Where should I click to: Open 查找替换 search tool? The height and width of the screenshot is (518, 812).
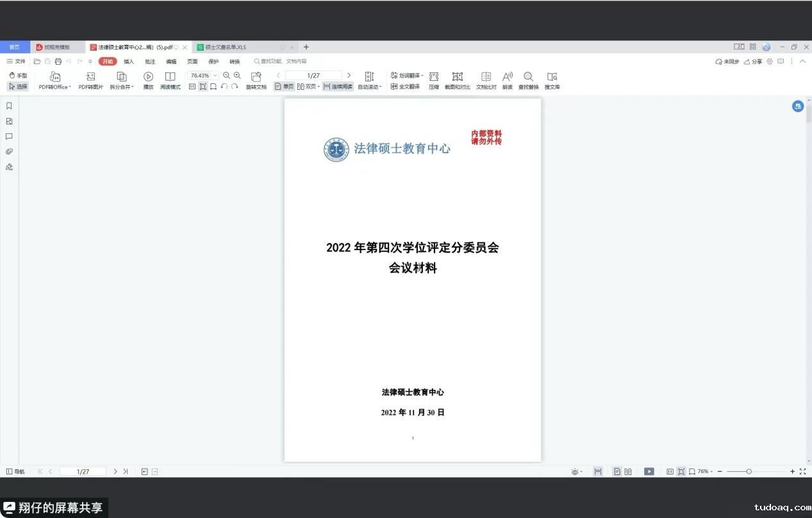(x=528, y=77)
